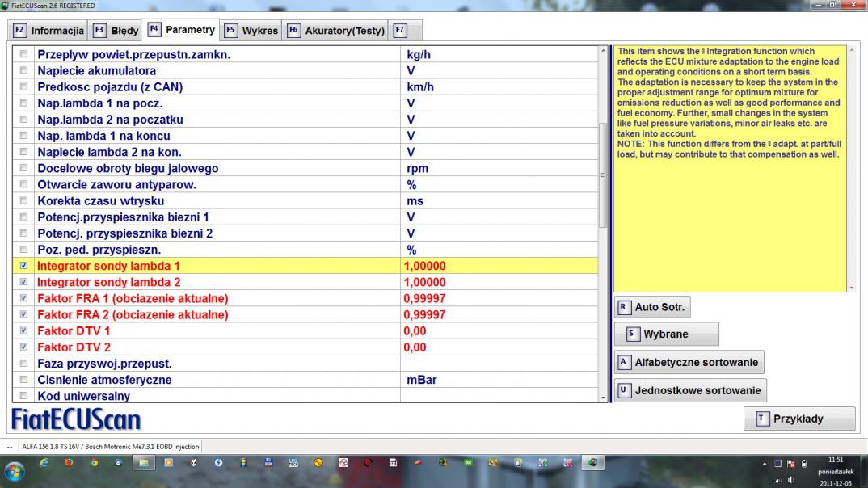Screen dimensions: 868x488
Task: Click the parameter list scrollbar thumb
Action: [601, 176]
